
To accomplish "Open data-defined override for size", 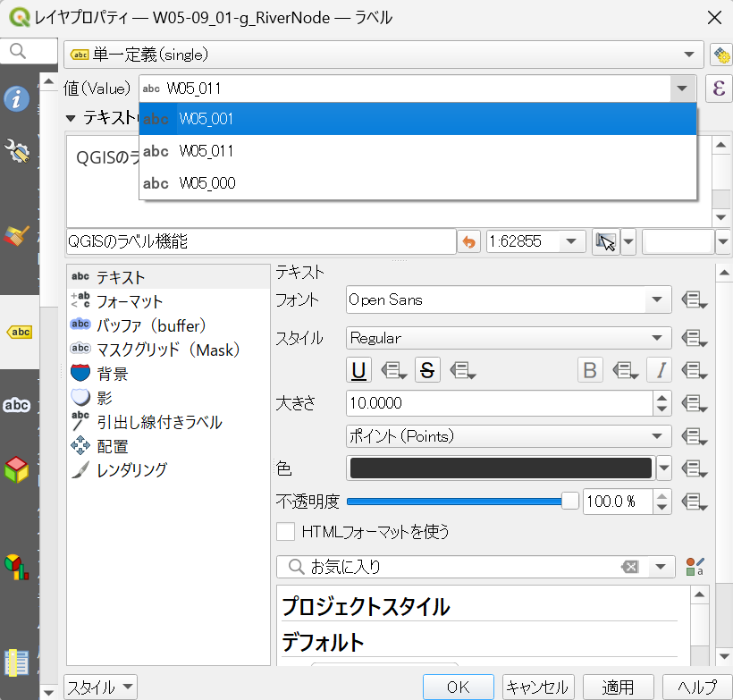I will [x=695, y=403].
